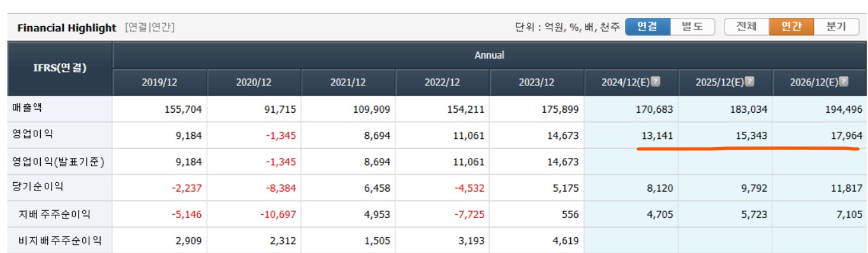Click estimated controlling interest 7,105

pyautogui.click(x=849, y=215)
